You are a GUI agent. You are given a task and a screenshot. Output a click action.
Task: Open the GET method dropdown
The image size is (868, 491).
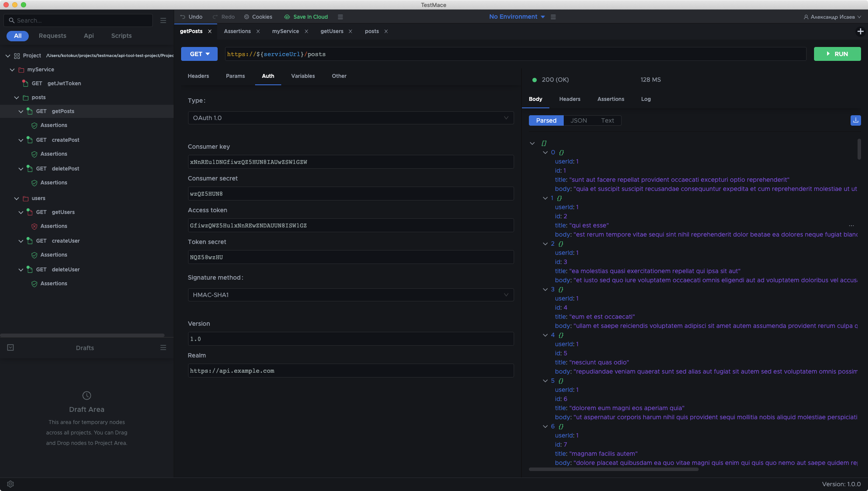(x=199, y=54)
